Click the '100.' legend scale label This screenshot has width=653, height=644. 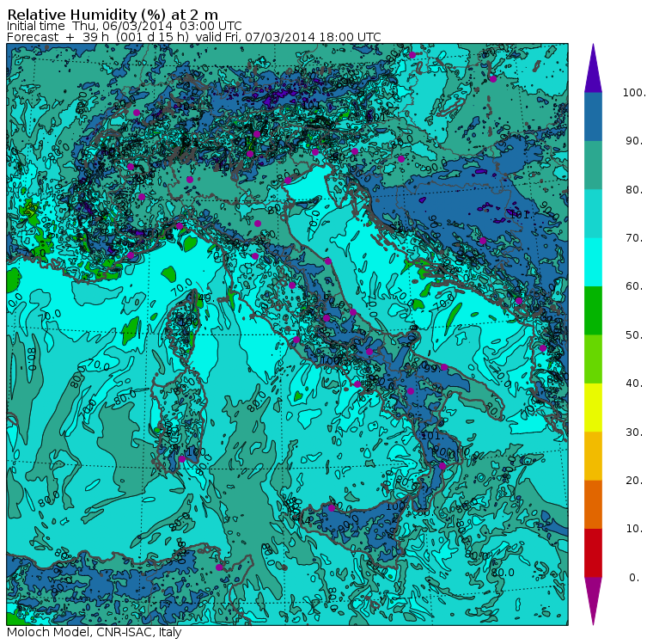634,93
